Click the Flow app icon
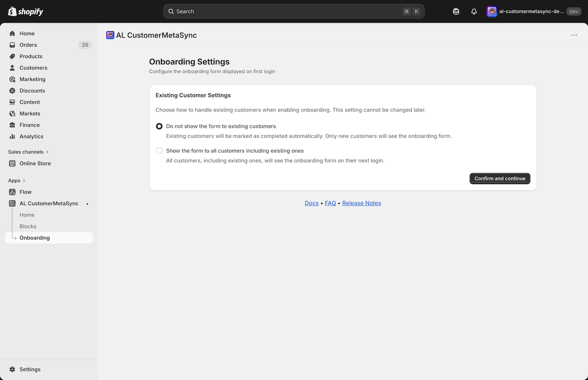Screen dimensions: 588x380 click(x=12, y=192)
